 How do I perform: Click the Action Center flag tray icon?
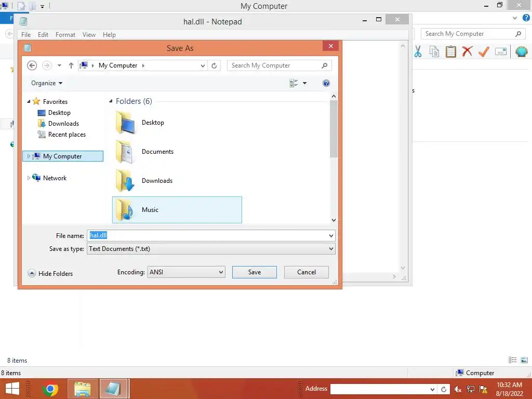point(484,389)
